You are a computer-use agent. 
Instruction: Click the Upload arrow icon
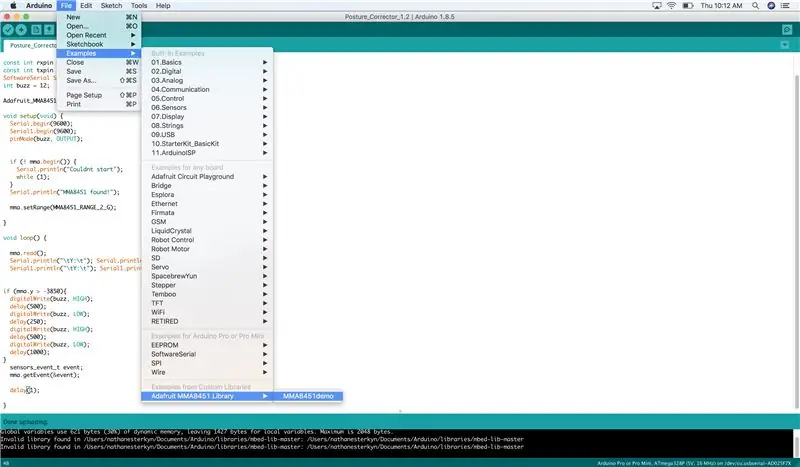pos(21,30)
